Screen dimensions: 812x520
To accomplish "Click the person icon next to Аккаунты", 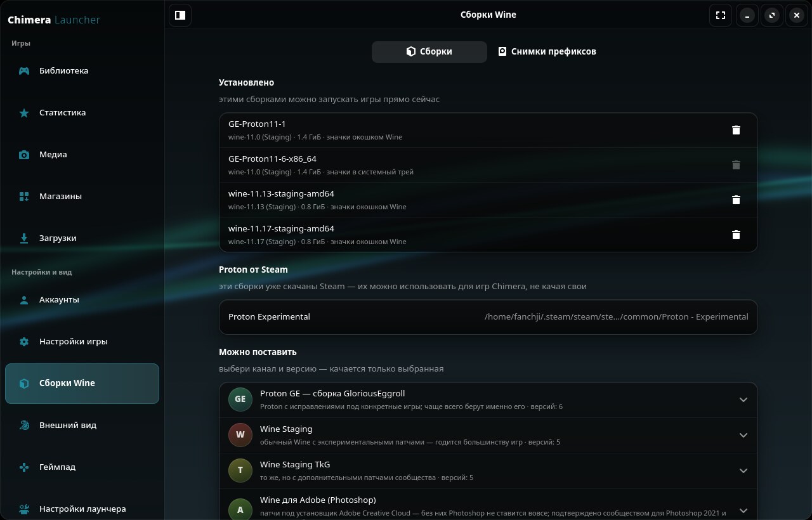I will click(x=24, y=300).
